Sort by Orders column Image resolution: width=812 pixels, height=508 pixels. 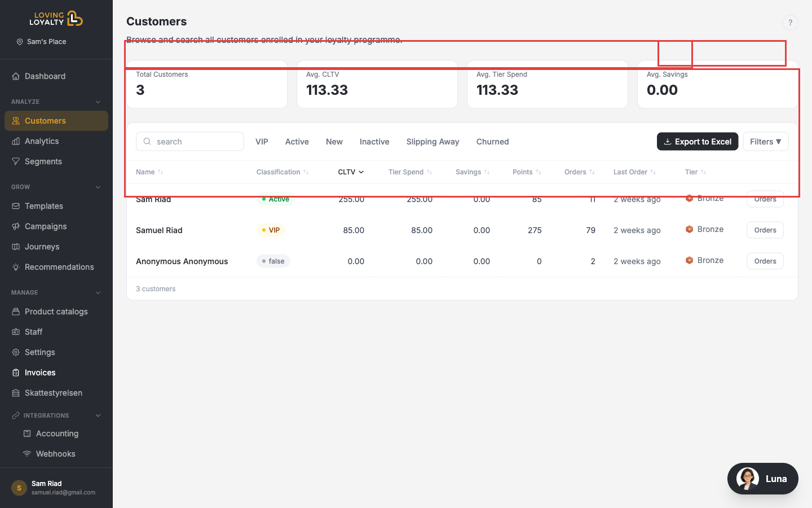click(580, 172)
